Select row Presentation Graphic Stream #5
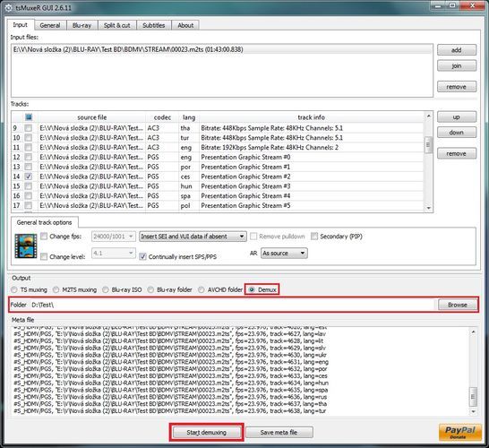The width and height of the screenshot is (489, 448). click(218, 205)
